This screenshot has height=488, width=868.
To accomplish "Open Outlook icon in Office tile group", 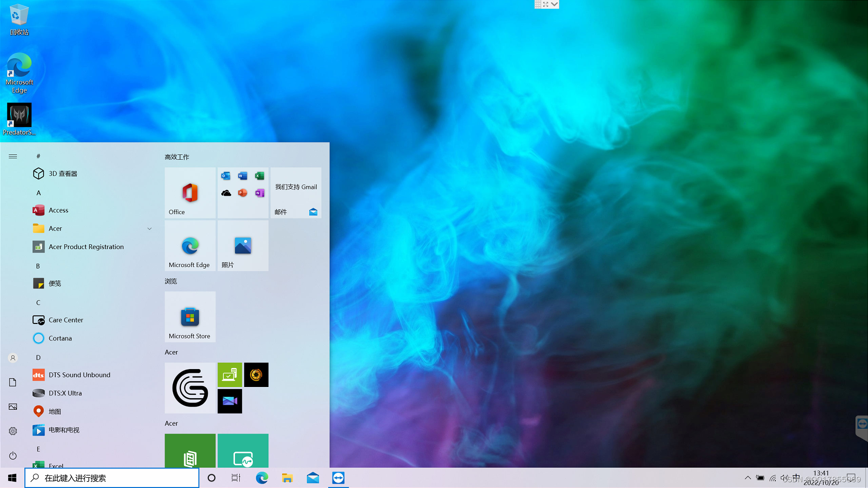I will pyautogui.click(x=226, y=176).
